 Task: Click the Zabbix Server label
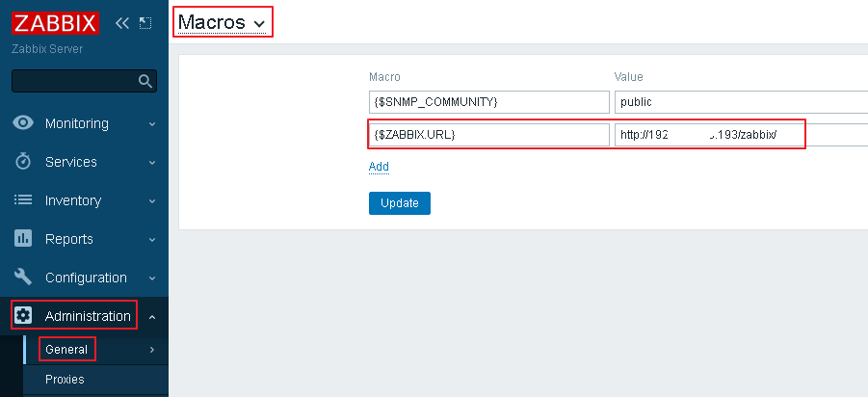click(47, 49)
